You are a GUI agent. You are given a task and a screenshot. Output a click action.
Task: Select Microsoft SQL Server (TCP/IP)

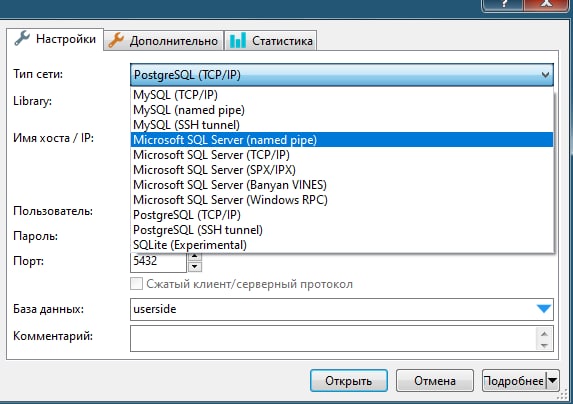(x=342, y=155)
